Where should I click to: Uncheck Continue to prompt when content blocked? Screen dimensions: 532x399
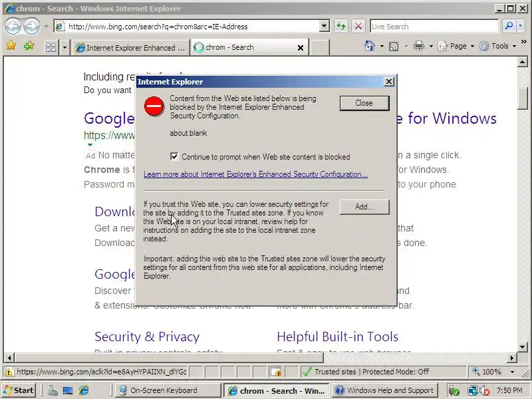point(174,156)
